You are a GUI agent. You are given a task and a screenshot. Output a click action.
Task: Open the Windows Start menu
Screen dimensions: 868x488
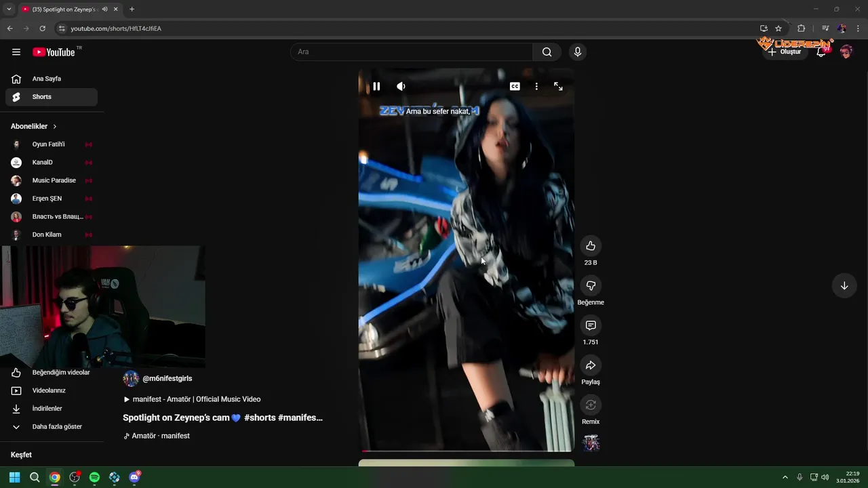click(14, 477)
